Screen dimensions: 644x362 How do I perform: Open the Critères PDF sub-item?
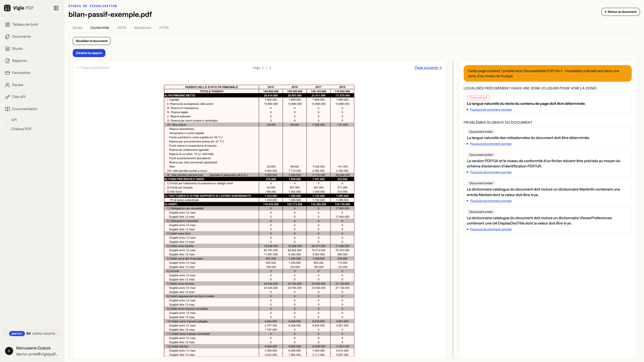click(x=21, y=129)
